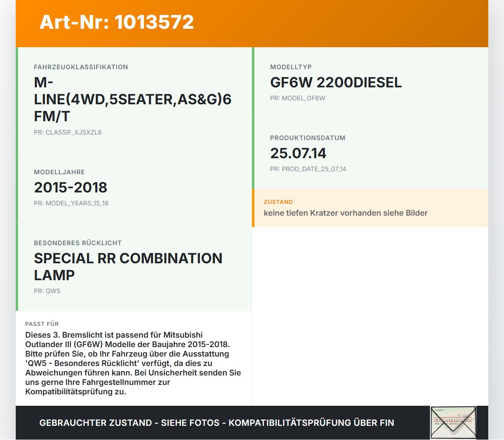Click the 'FAHRZEUGKLASSIFIKATION' label

(x=81, y=67)
